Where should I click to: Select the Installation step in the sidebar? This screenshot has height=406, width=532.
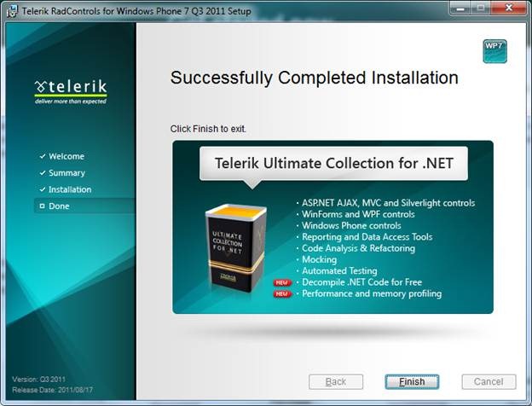pyautogui.click(x=70, y=189)
